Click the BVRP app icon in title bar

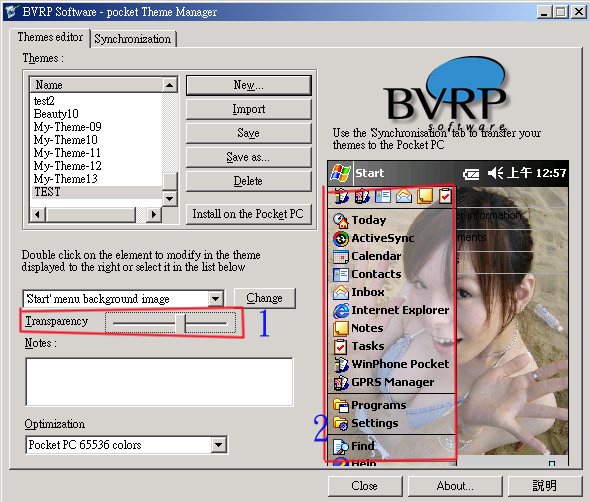pyautogui.click(x=11, y=11)
